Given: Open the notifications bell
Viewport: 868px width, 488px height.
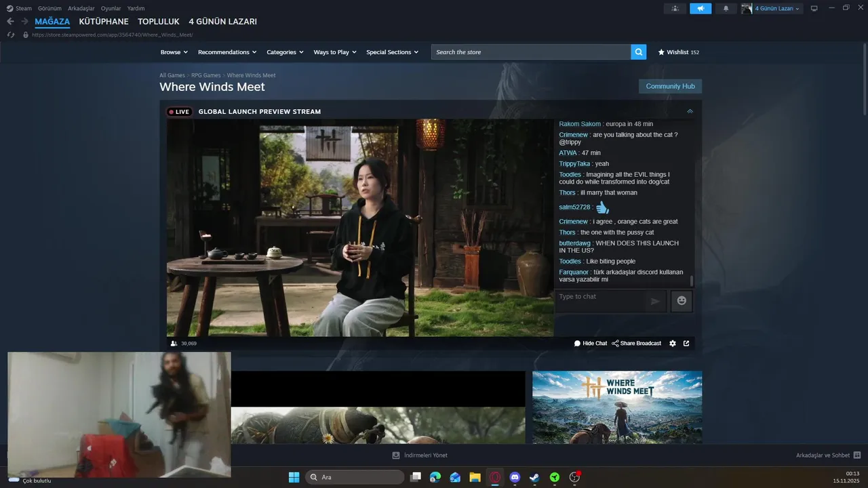Looking at the screenshot, I should pos(726,8).
